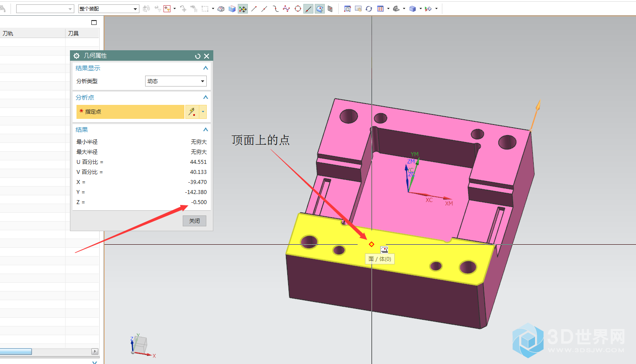
Task: Click the horizontal scrollbar right arrow
Action: click(95, 351)
